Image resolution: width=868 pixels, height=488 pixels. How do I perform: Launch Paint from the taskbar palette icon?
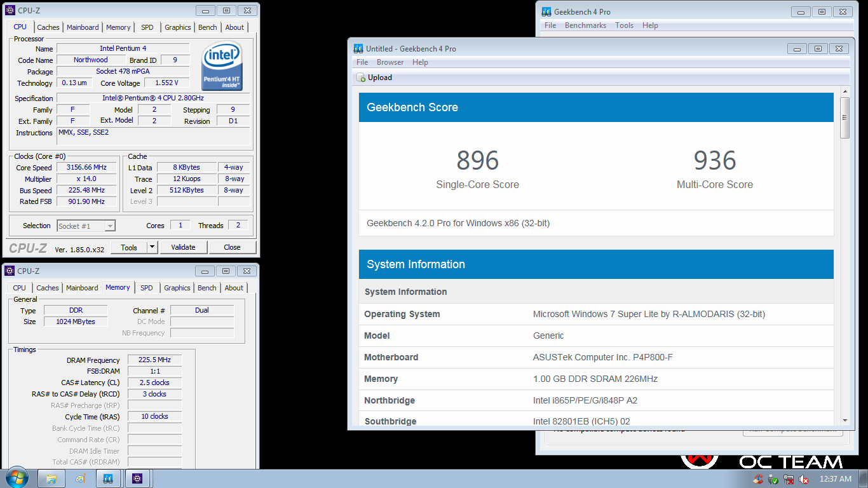[80, 478]
